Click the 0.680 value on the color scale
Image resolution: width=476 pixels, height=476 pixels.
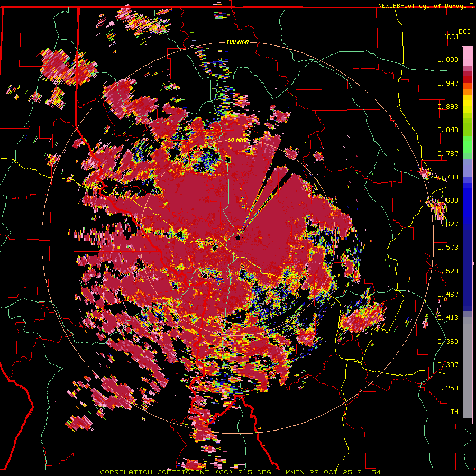[448, 200]
